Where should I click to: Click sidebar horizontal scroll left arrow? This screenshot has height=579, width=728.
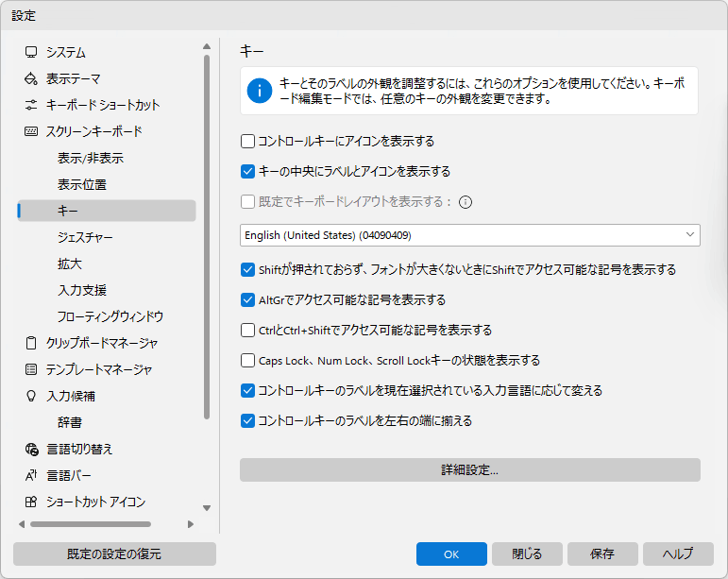coord(22,524)
